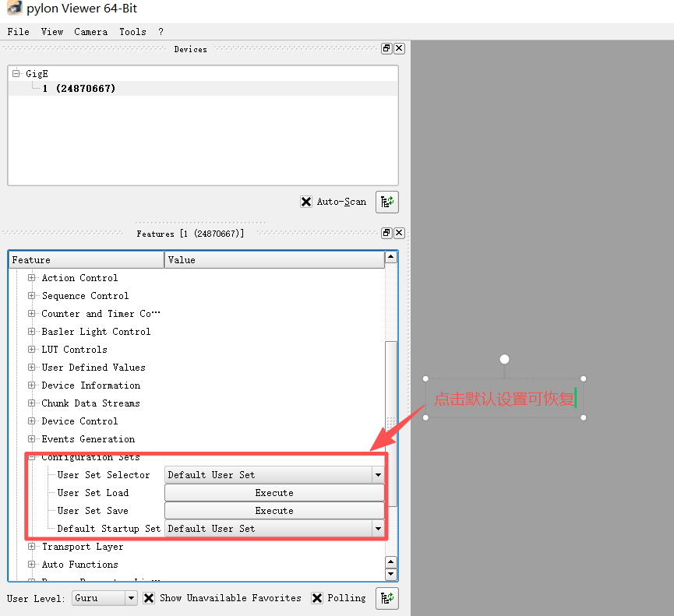Execute the User Set Save command
The image size is (674, 616).
click(273, 510)
